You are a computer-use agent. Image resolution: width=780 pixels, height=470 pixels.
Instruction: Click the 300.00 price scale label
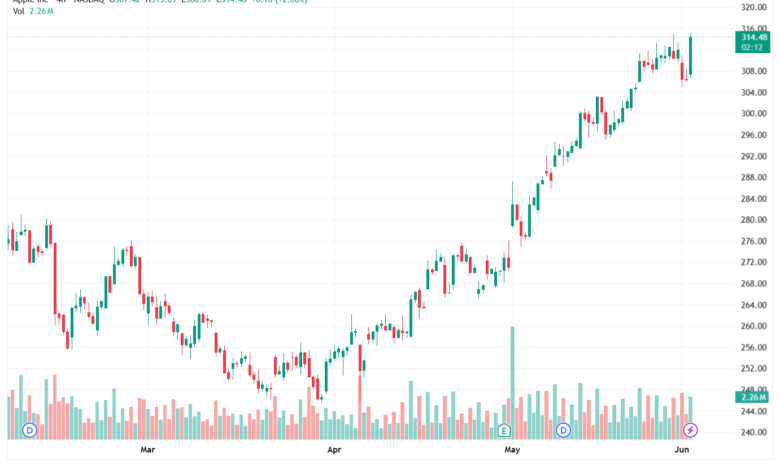[x=754, y=113]
